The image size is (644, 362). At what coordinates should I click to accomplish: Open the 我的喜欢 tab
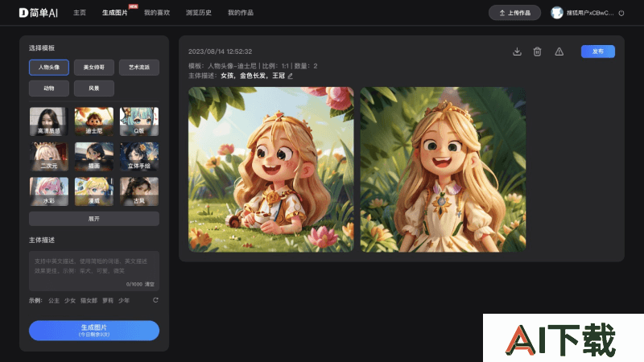[156, 13]
